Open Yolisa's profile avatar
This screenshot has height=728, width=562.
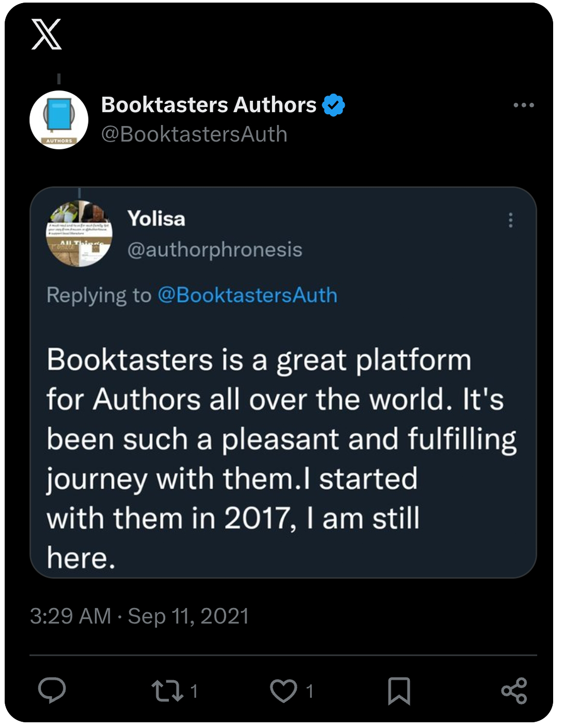79,233
